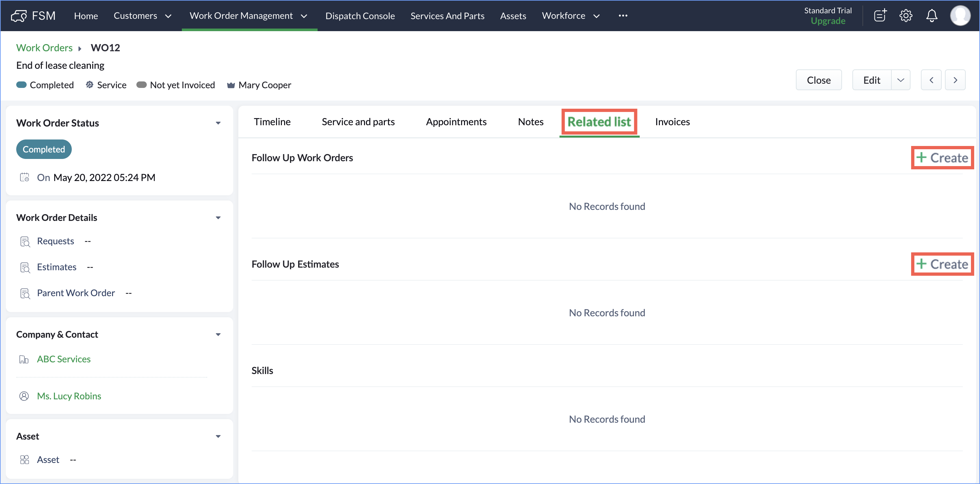
Task: Open the ABC Services company link
Action: click(64, 359)
